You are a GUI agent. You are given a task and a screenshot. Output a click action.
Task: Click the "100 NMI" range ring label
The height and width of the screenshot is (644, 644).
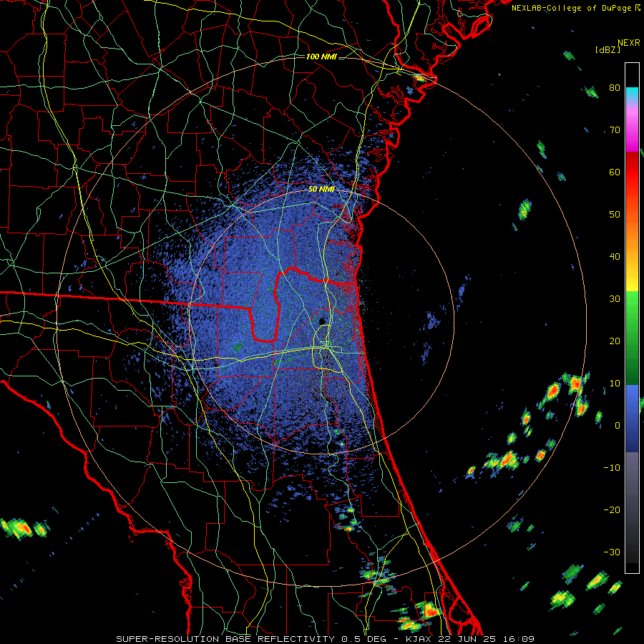click(x=321, y=57)
